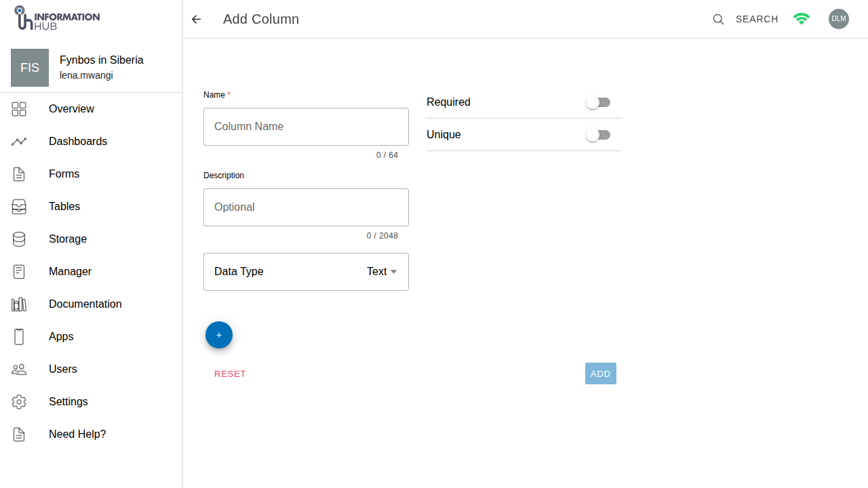
Task: Click the Manager icon in sidebar
Action: (19, 272)
